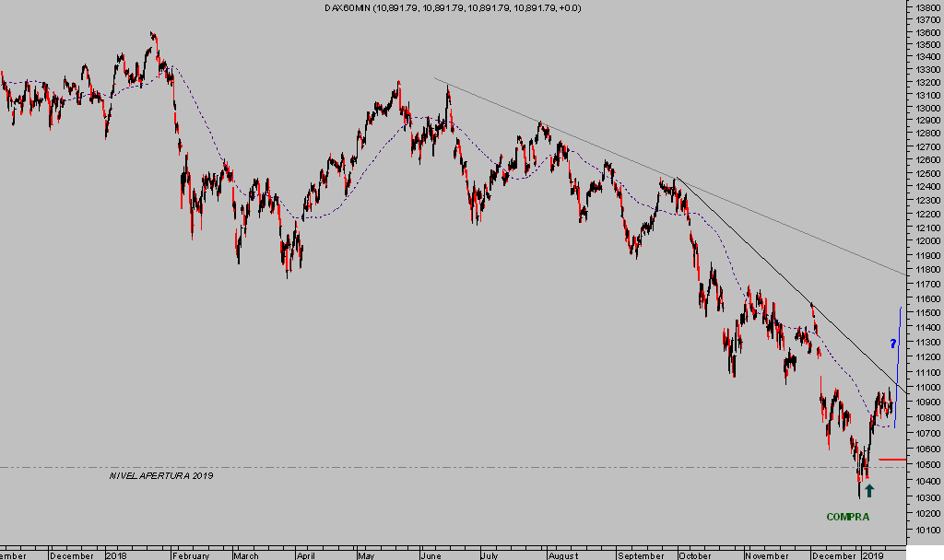Select February on the time axis

point(192,555)
